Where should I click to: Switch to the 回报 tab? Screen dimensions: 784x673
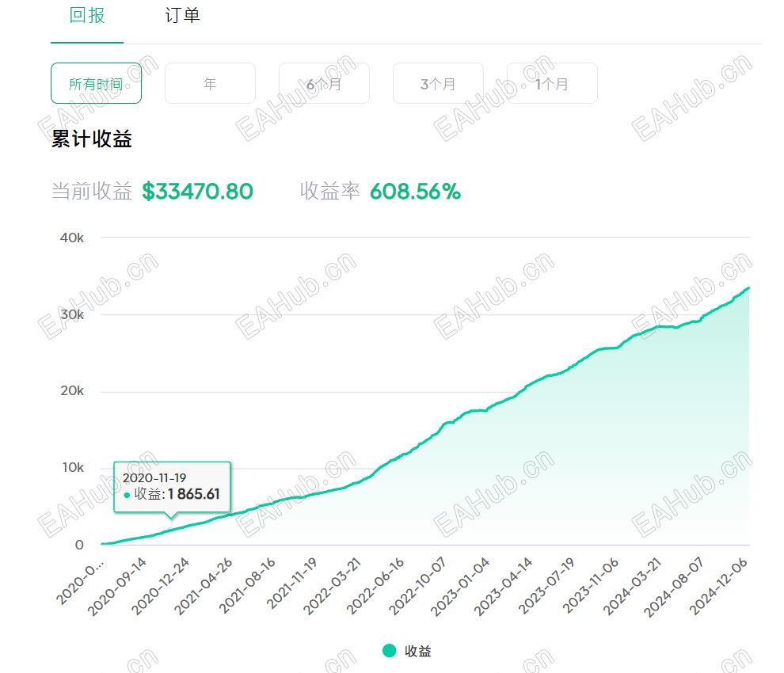[87, 16]
